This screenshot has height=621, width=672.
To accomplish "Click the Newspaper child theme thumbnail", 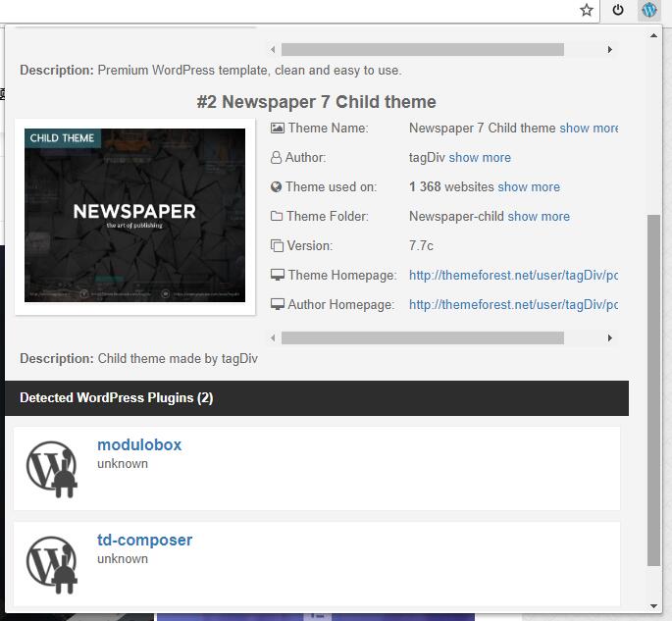I will 135,216.
